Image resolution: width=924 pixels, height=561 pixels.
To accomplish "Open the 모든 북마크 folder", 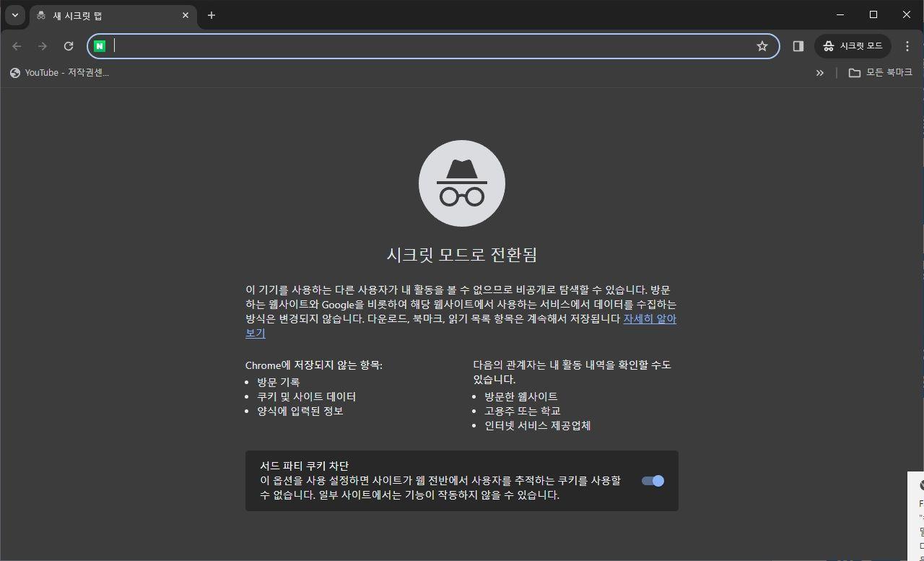I will coord(880,73).
